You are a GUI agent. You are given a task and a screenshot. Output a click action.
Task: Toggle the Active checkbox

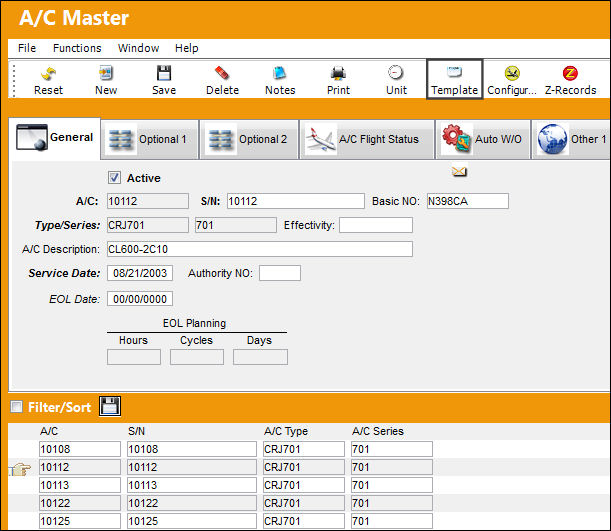coord(114,178)
